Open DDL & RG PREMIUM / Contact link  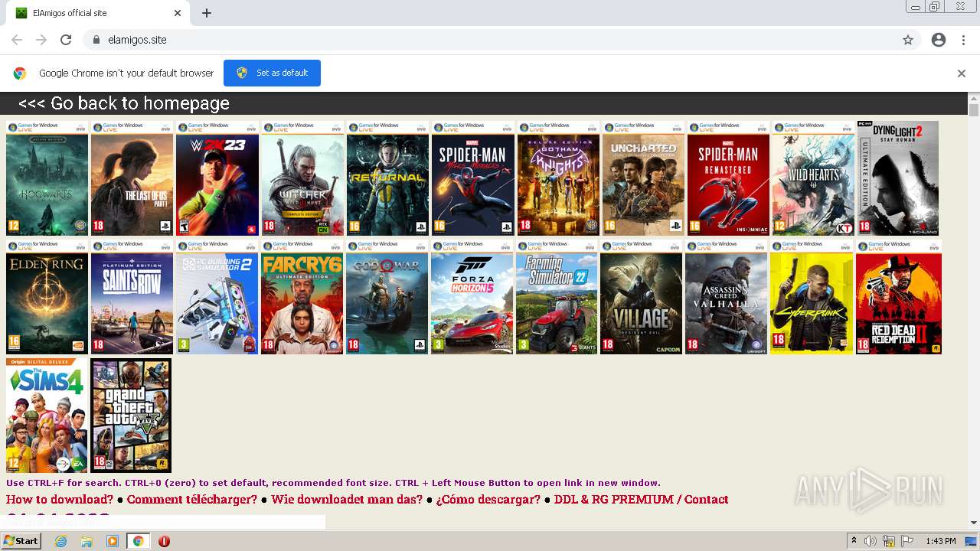642,500
